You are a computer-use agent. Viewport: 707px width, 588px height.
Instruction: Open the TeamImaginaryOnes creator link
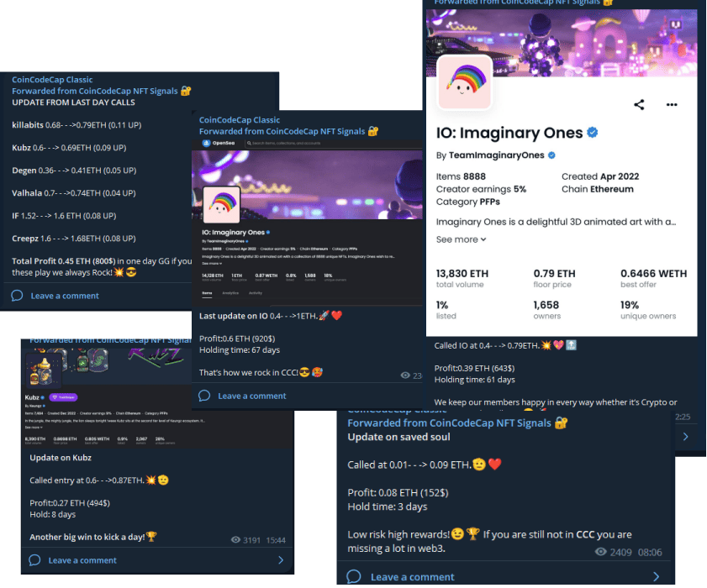pyautogui.click(x=497, y=155)
